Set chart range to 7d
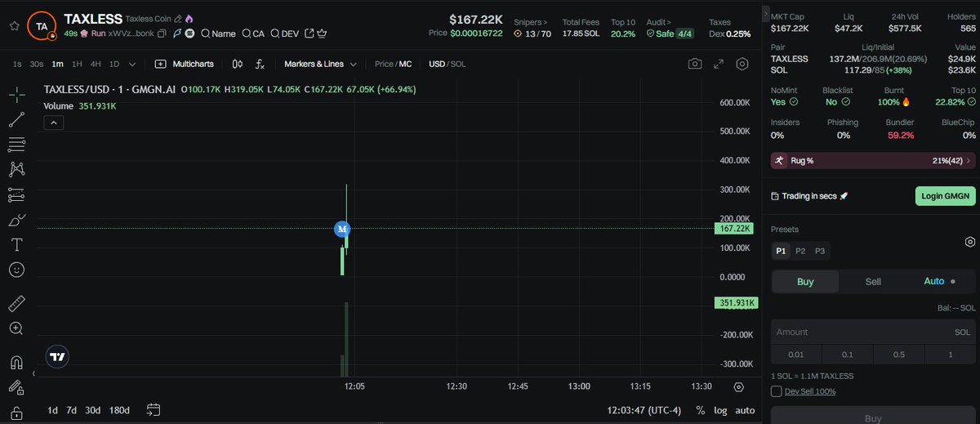 72,410
